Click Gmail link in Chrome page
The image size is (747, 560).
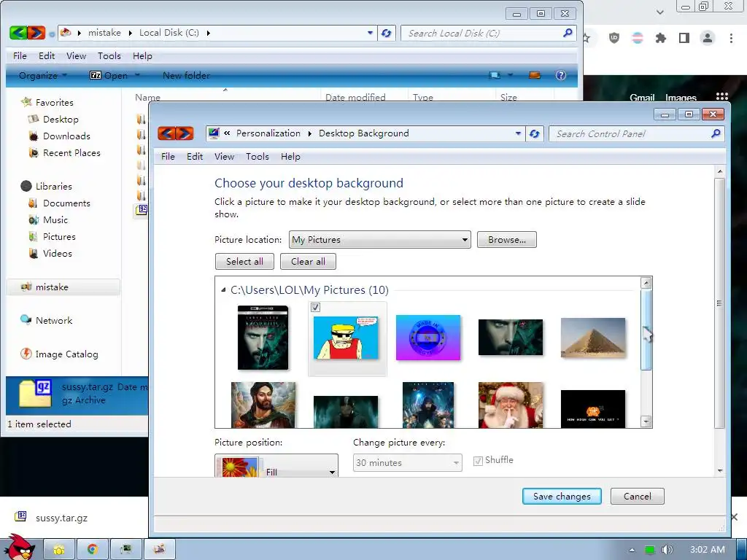pos(642,98)
